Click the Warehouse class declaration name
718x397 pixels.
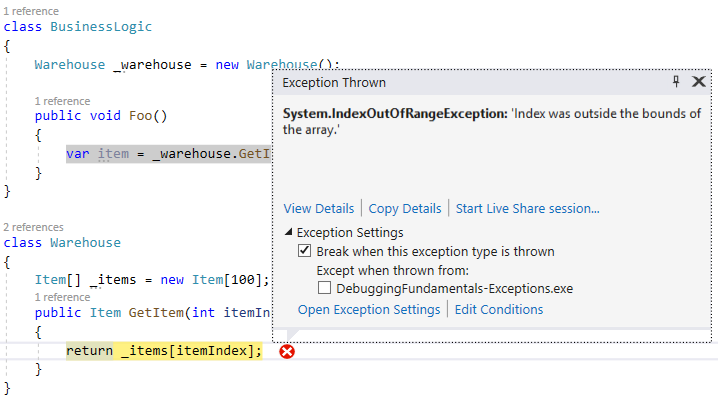[x=86, y=243]
